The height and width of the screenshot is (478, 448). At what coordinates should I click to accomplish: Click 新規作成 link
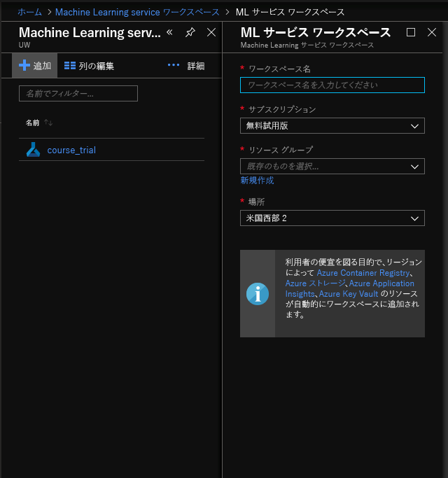(x=257, y=181)
